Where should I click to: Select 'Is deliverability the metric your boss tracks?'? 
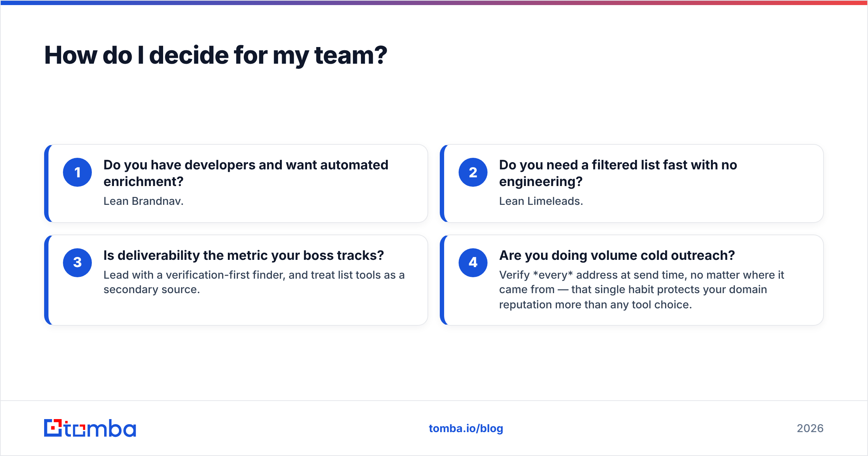pos(244,256)
